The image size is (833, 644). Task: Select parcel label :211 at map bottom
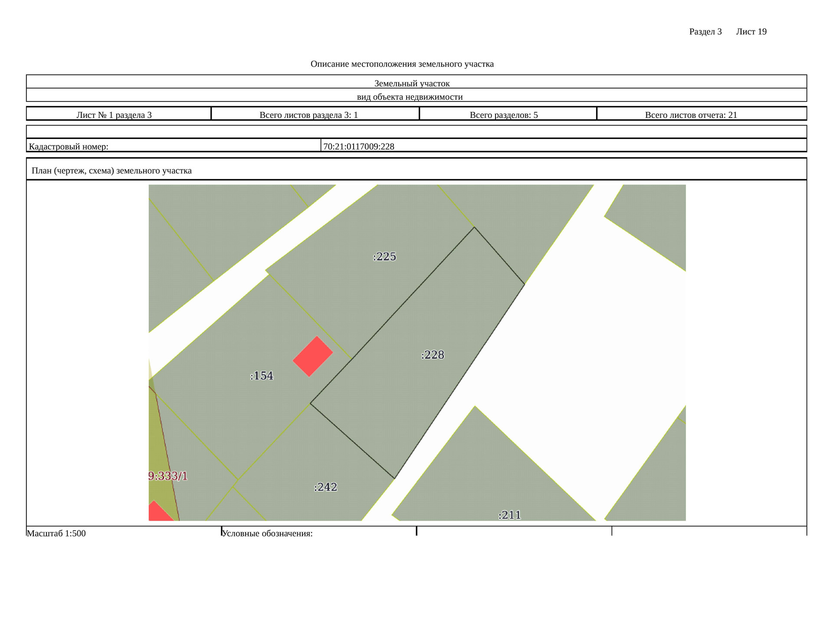pyautogui.click(x=509, y=515)
